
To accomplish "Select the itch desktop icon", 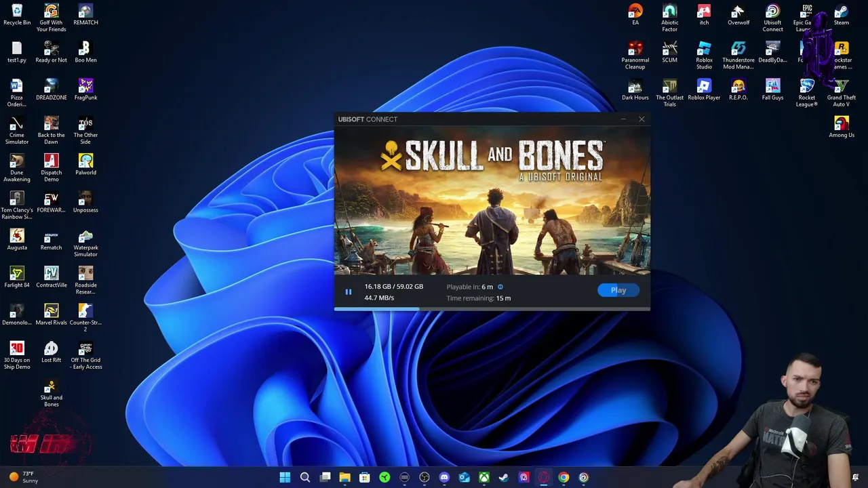I will (x=704, y=15).
